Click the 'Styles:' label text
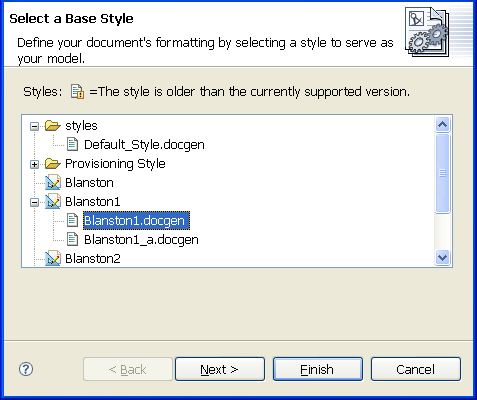Screen dimensions: 477x400 [43, 92]
